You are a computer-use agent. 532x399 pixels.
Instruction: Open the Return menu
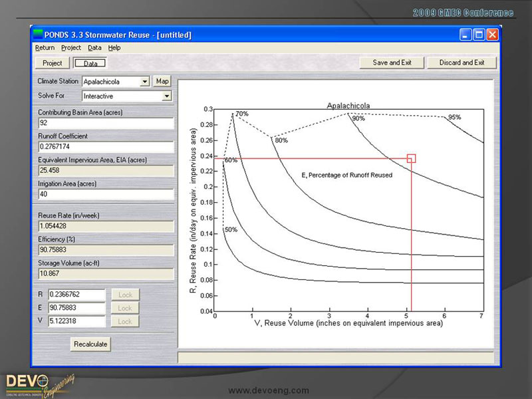point(45,48)
